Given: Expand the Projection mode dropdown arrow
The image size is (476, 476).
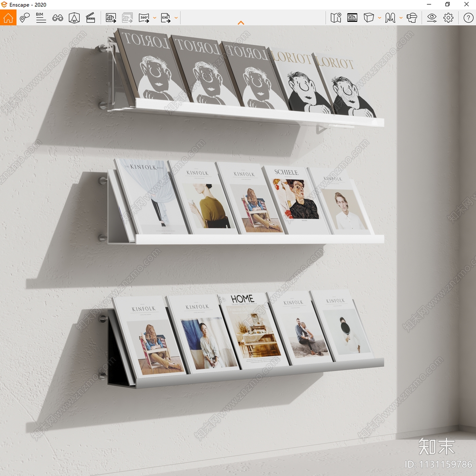Looking at the screenshot, I should [379, 18].
